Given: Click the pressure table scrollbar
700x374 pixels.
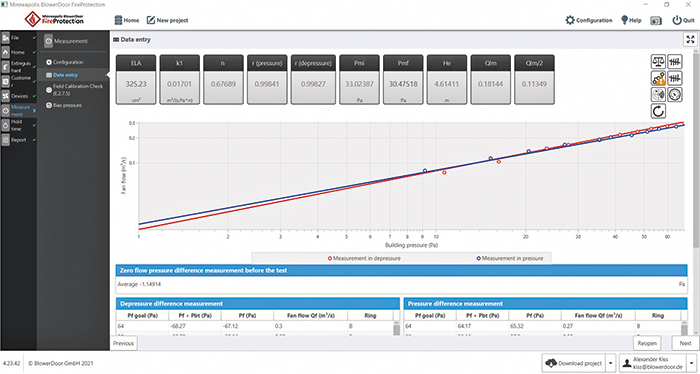Looking at the screenshot, I should [x=684, y=329].
